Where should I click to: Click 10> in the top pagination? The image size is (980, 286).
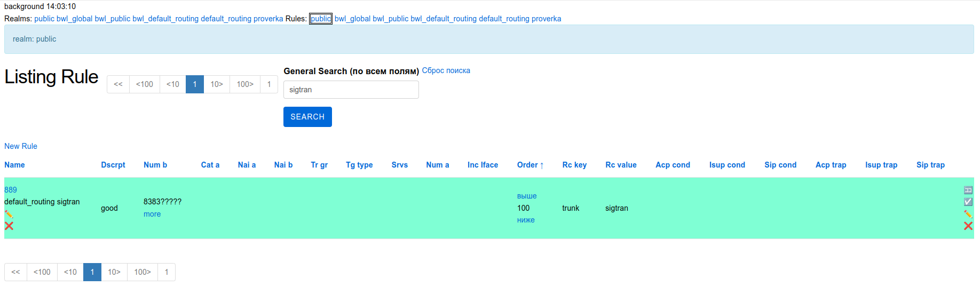[x=217, y=84]
